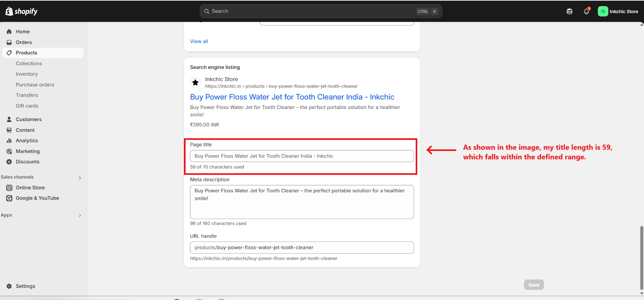Go to Inventory submenu
The height and width of the screenshot is (300, 644).
click(x=27, y=74)
